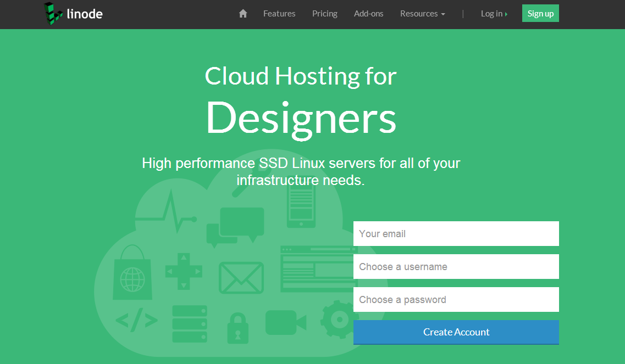Select the Choose a password field
This screenshot has height=364, width=625.
point(456,299)
